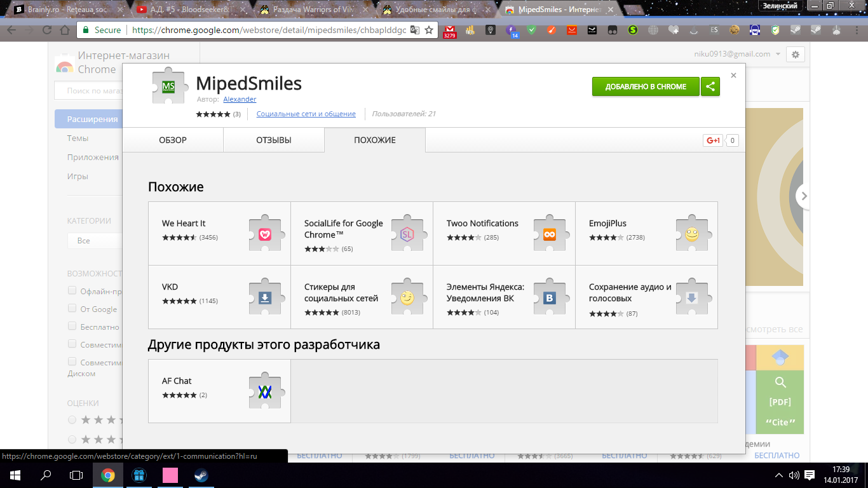Click the green share button icon
This screenshot has height=488, width=868.
click(710, 86)
